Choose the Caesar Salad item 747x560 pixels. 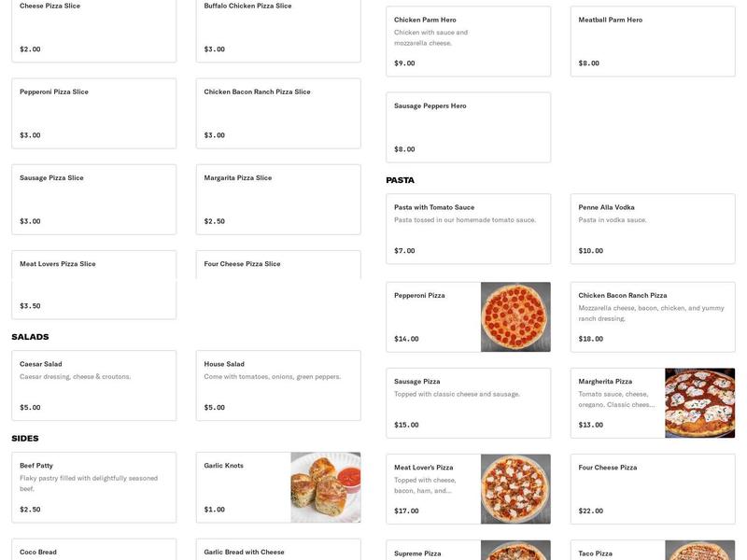tap(93, 385)
